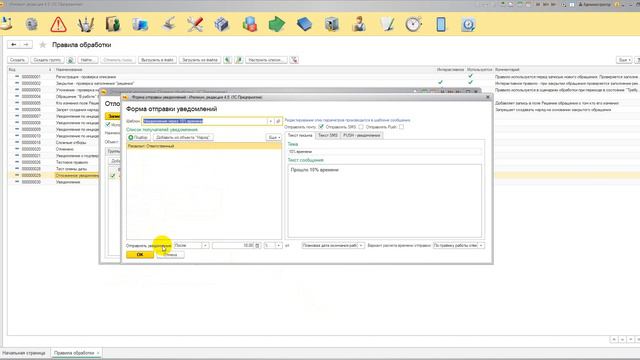This screenshot has width=640, height=360.
Task: Click the yellow OK button
Action: 140,255
